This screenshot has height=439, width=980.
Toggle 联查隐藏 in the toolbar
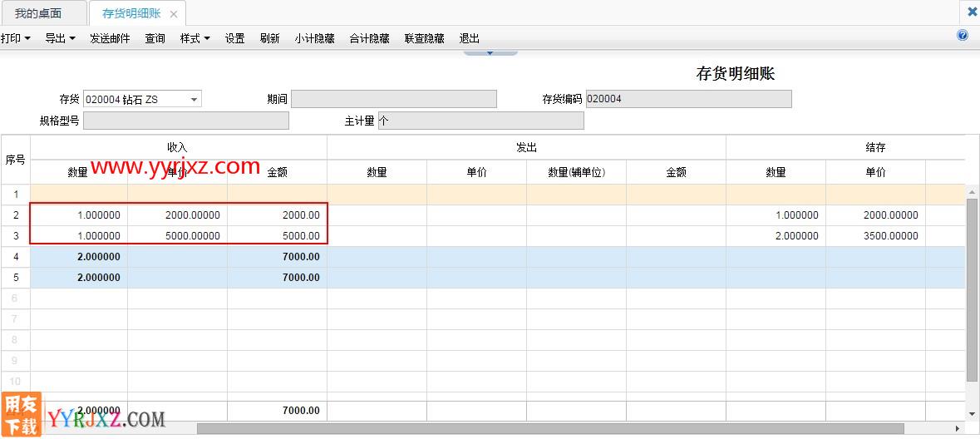point(424,38)
